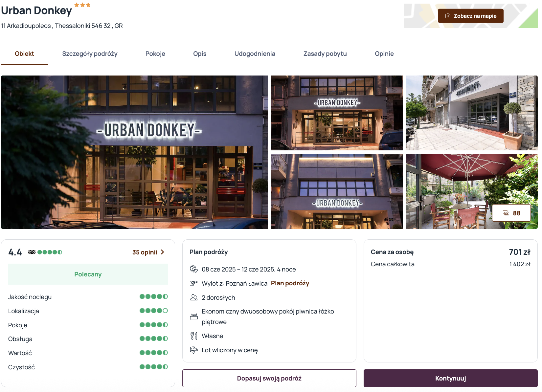Click the Jakość noclegu rating bubbles
Viewport: 542px width, 392px height.
pyautogui.click(x=154, y=296)
